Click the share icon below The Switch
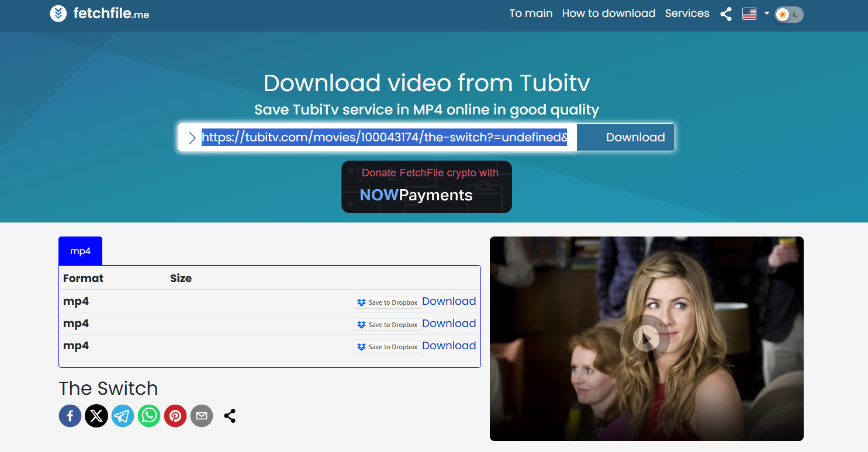The height and width of the screenshot is (452, 868). (x=230, y=416)
